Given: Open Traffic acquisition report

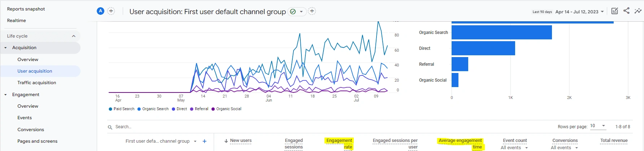Looking at the screenshot, I should coord(36,83).
